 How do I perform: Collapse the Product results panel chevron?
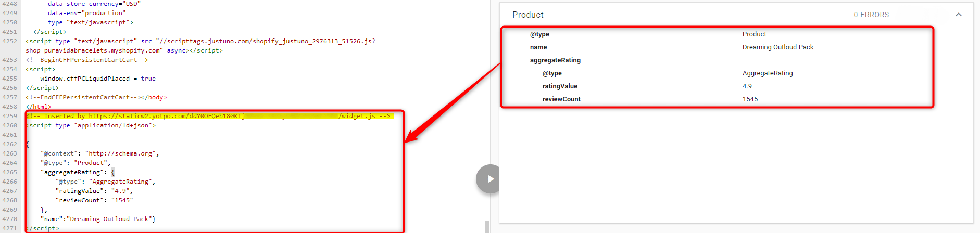(x=959, y=15)
